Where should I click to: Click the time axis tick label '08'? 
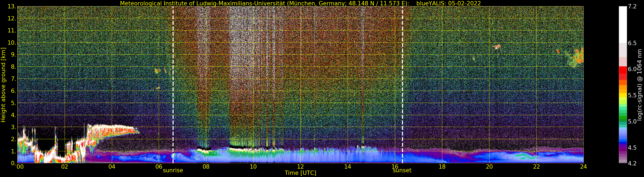pos(206,166)
